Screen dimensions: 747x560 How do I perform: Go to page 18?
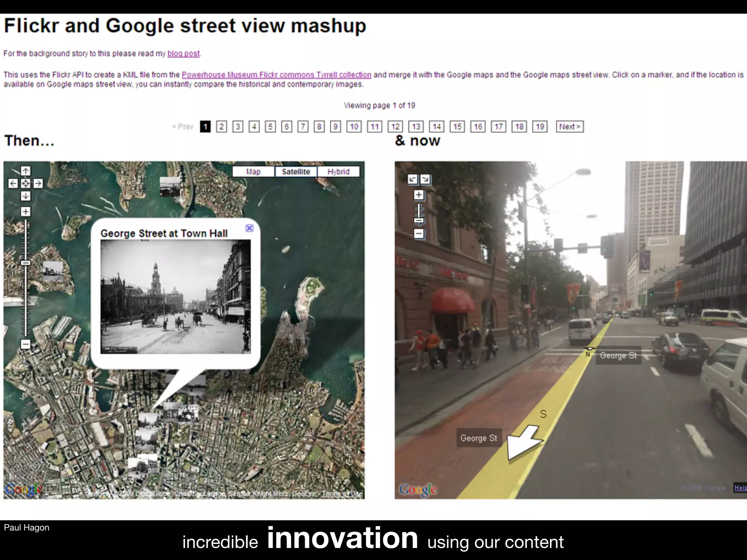coord(519,127)
